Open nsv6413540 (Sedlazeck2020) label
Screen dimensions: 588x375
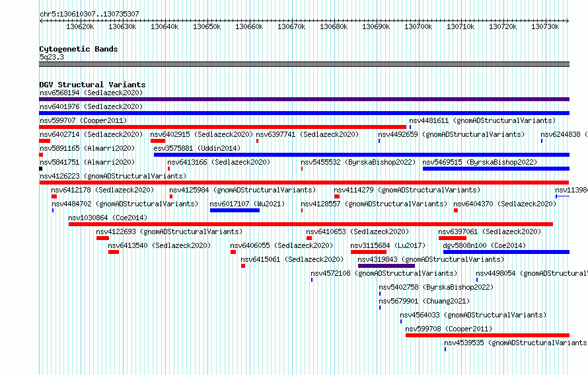click(x=160, y=245)
